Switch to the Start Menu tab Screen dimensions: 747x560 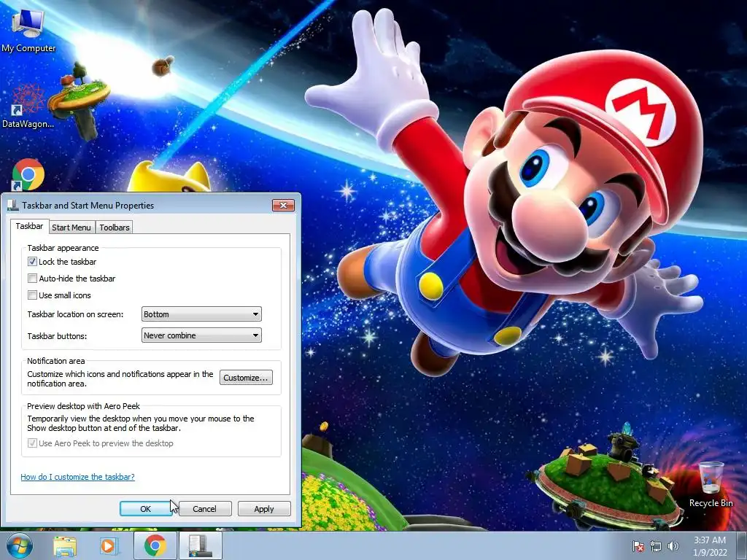tap(71, 227)
